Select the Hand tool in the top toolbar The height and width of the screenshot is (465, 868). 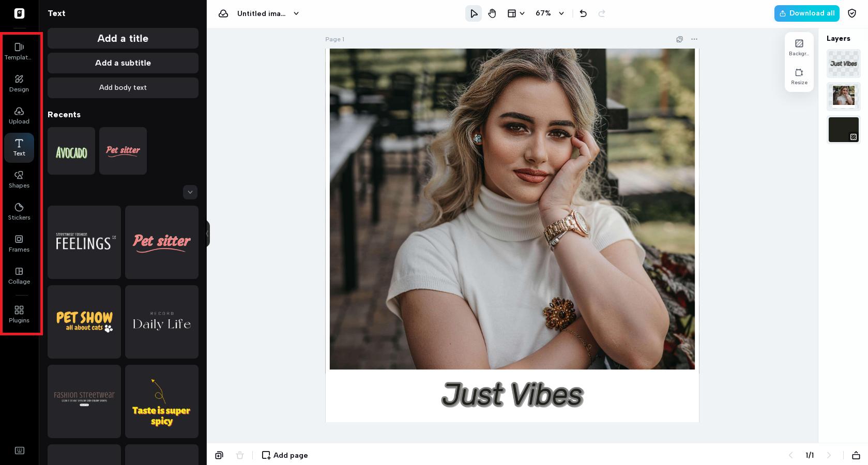[x=492, y=13]
